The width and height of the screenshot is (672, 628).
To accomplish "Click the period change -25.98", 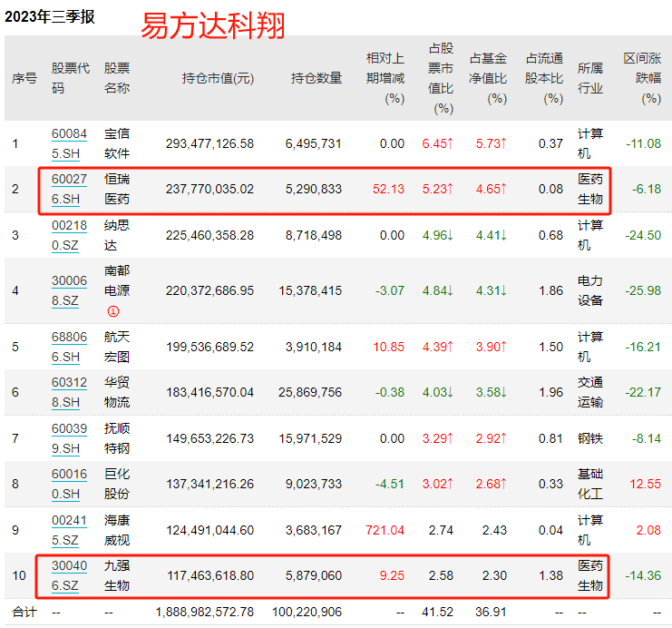I will 643,290.
